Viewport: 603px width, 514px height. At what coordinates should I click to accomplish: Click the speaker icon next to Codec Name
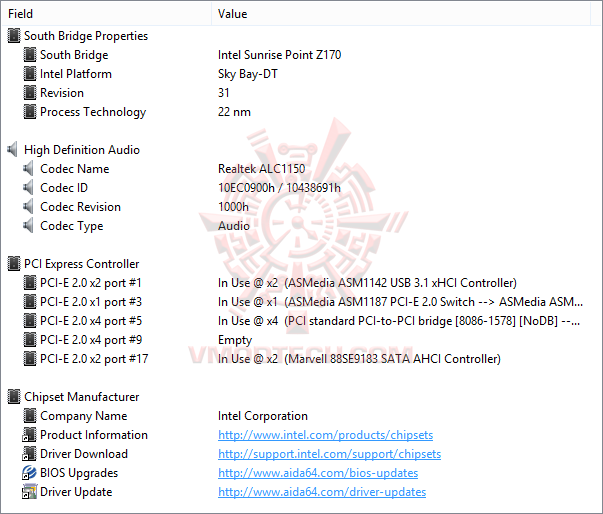click(28, 168)
